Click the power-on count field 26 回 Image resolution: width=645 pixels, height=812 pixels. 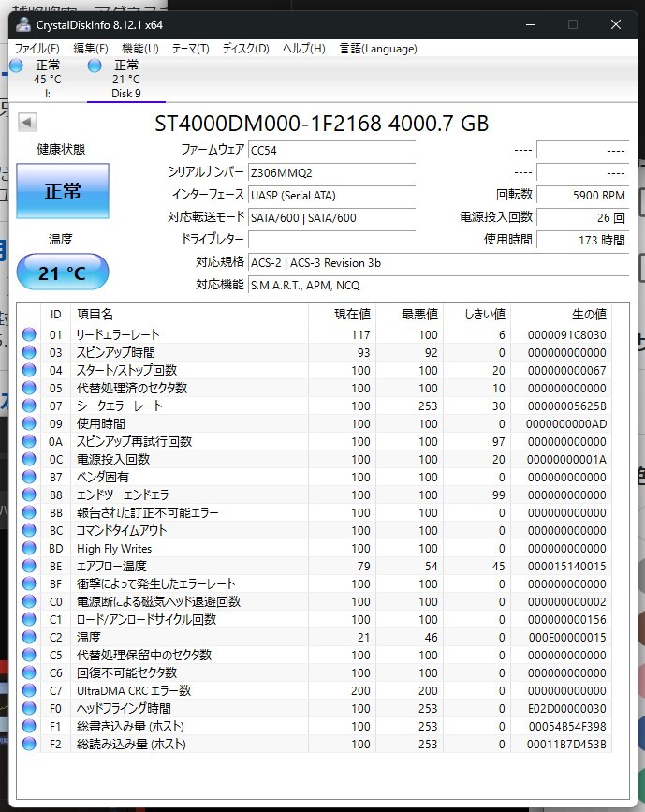[x=582, y=217]
